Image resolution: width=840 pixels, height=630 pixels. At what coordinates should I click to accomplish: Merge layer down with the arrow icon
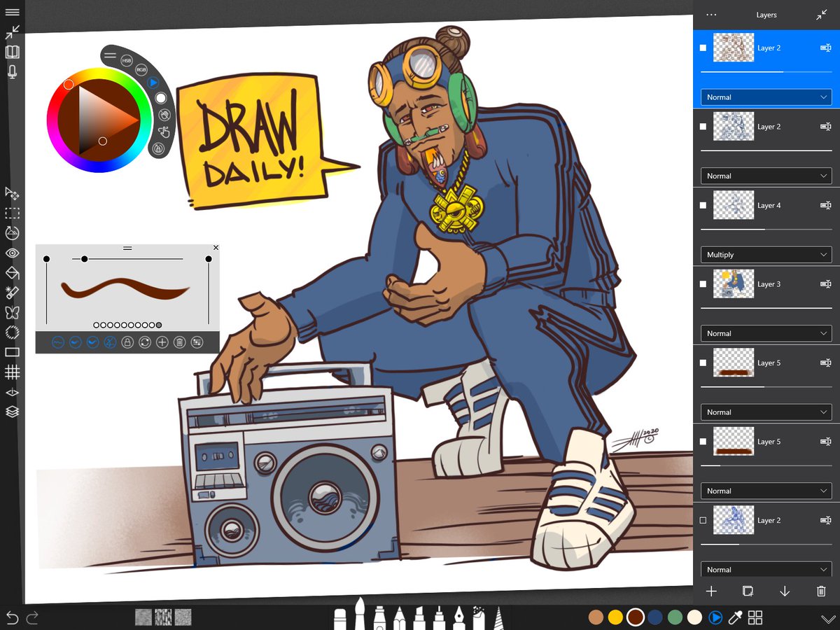tap(785, 591)
